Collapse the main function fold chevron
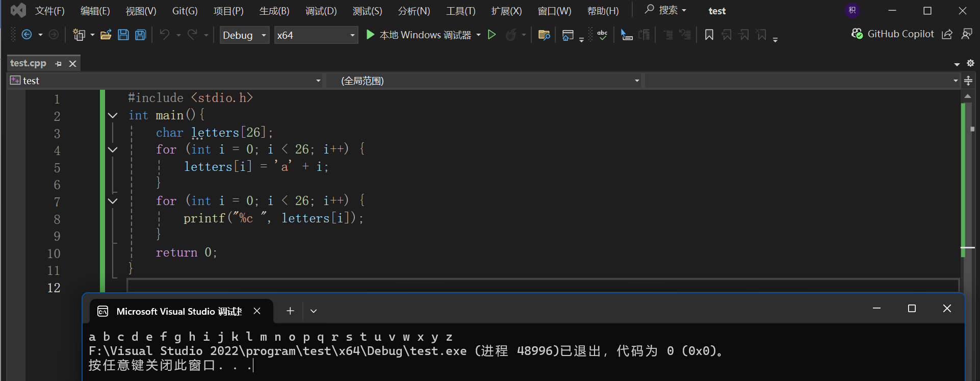Viewport: 980px width, 381px height. (113, 116)
